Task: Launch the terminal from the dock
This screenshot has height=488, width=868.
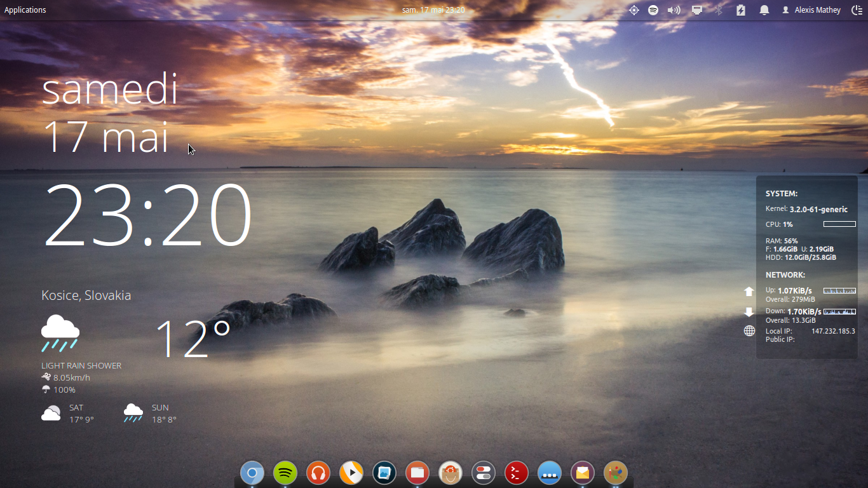Action: pyautogui.click(x=516, y=473)
